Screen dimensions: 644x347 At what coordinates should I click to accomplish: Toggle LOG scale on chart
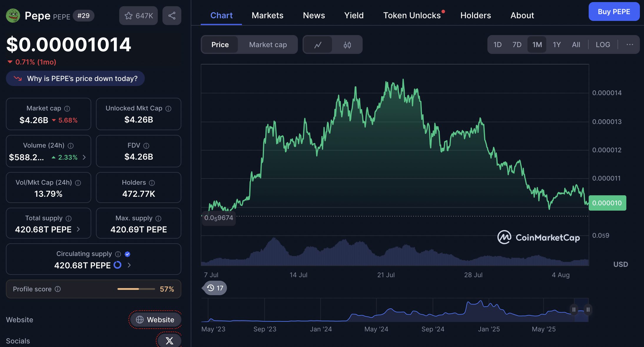click(x=602, y=45)
